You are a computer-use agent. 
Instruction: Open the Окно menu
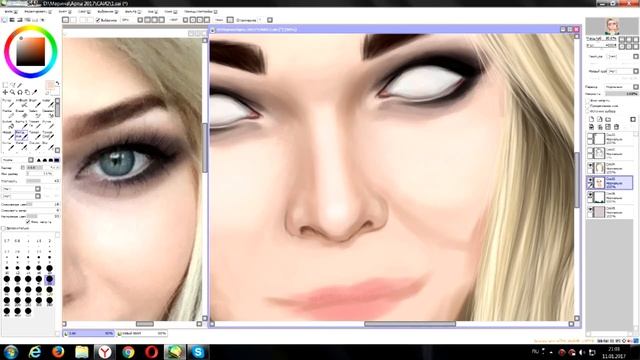point(171,12)
